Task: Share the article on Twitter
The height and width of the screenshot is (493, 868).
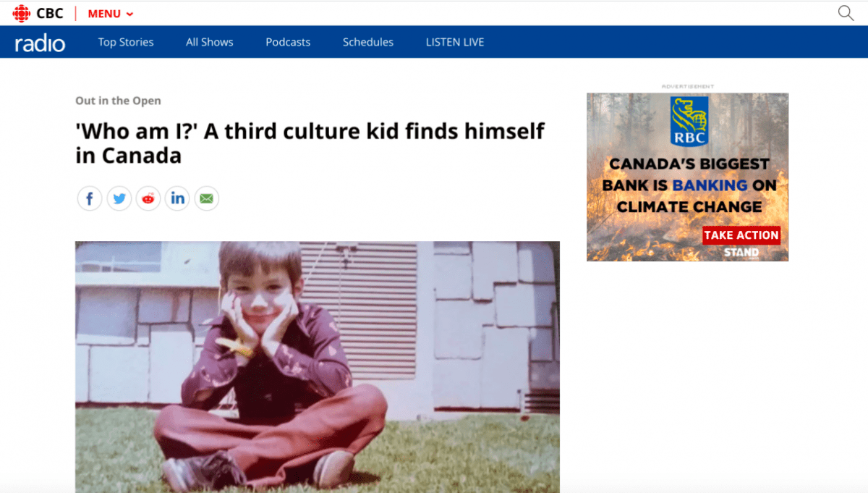Action: 119,198
